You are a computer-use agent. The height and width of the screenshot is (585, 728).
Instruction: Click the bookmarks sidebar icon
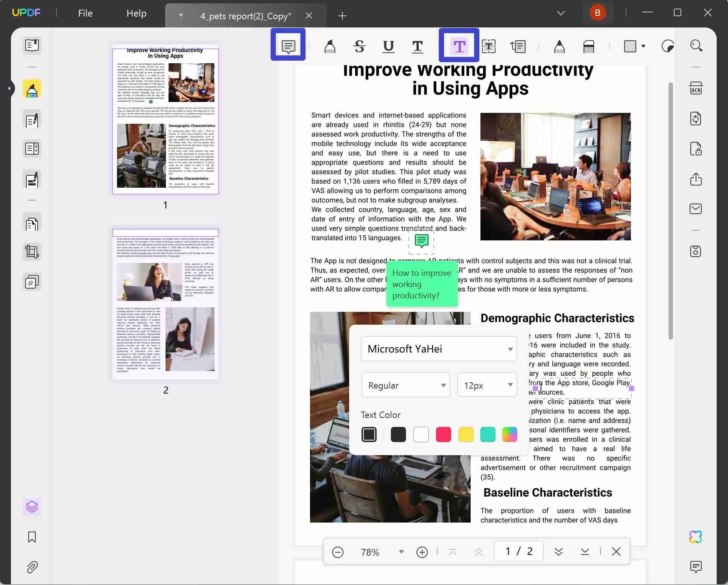click(x=32, y=536)
